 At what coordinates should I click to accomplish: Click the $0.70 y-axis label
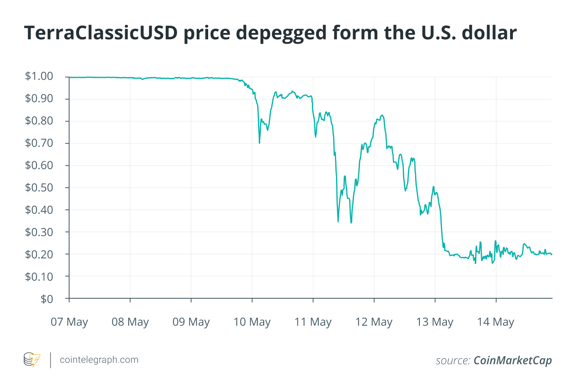point(39,143)
